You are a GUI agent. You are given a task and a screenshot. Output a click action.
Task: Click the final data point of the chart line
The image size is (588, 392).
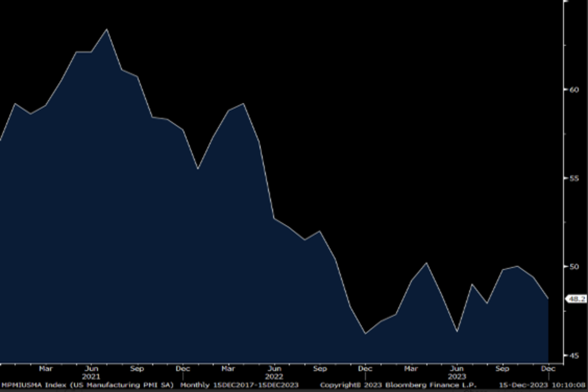[x=548, y=298]
